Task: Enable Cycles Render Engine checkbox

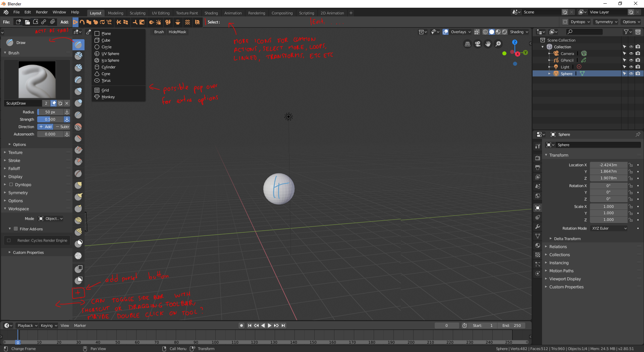Action: (x=9, y=240)
